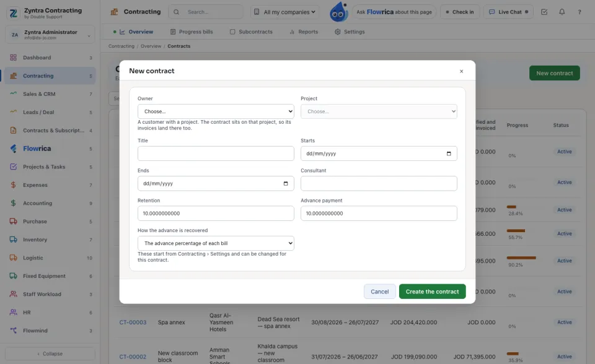
Task: Open the notifications bell icon
Action: pos(562,12)
